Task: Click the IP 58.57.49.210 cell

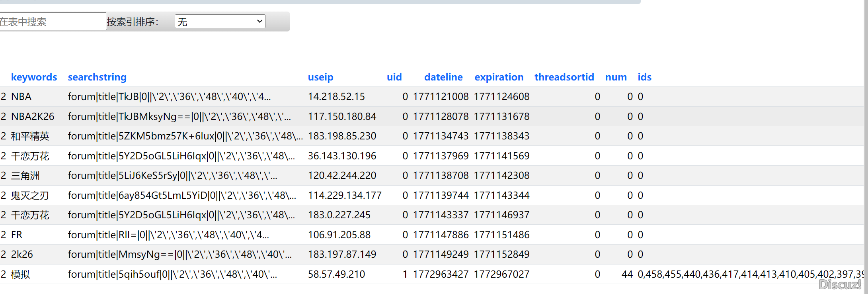Action: pyautogui.click(x=336, y=274)
